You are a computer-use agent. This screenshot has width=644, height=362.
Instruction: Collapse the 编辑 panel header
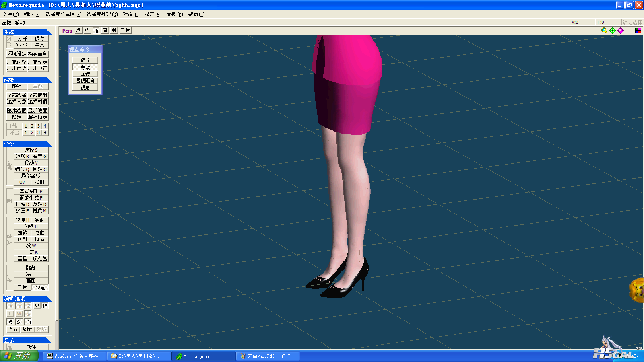pyautogui.click(x=27, y=80)
